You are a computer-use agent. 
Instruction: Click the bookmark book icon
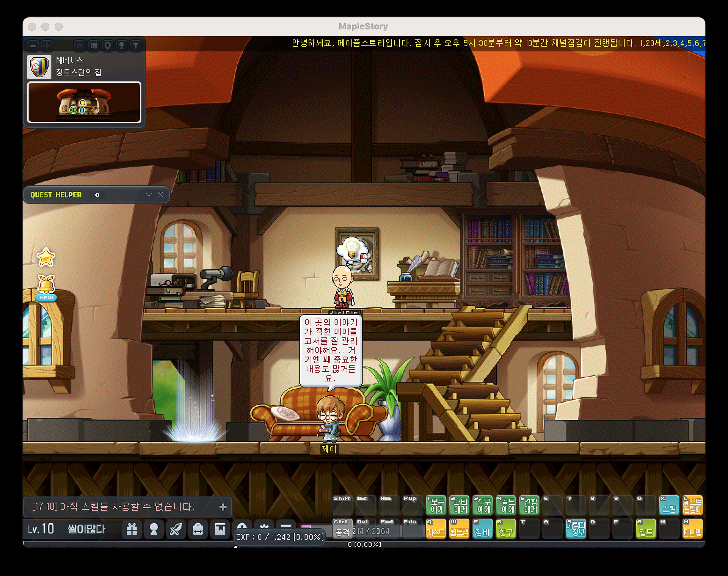coord(220,529)
